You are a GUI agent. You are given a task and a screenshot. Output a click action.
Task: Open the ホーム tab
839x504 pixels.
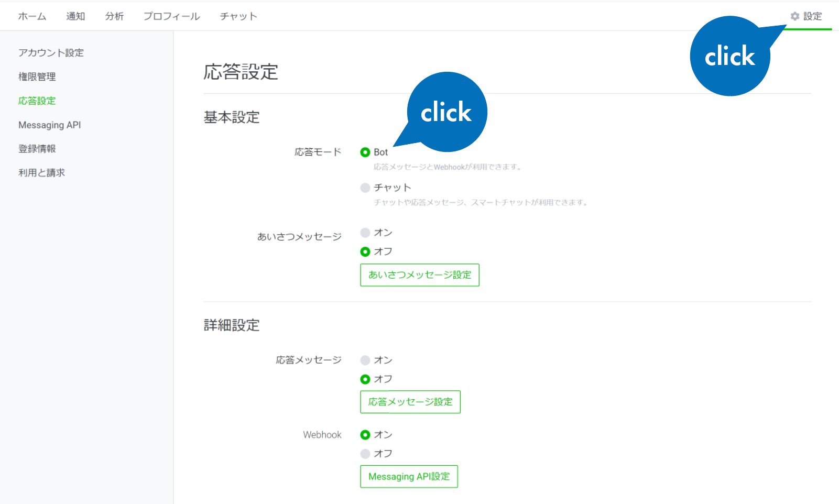click(x=32, y=16)
